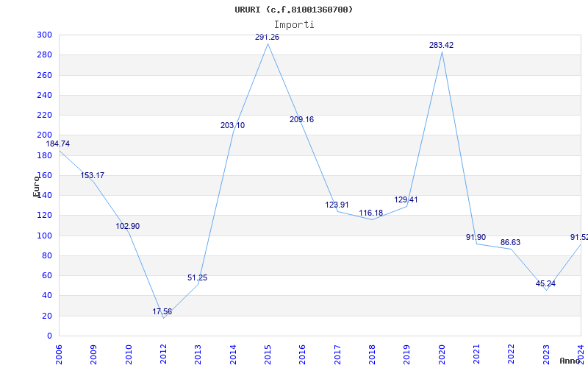Click the 184.74 data label
The image size is (588, 368).
coord(58,144)
